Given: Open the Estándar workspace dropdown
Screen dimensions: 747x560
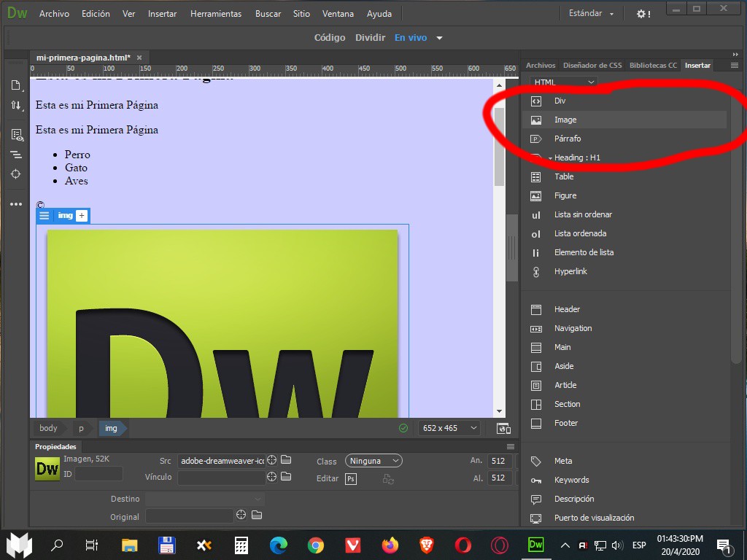Looking at the screenshot, I should [x=591, y=13].
